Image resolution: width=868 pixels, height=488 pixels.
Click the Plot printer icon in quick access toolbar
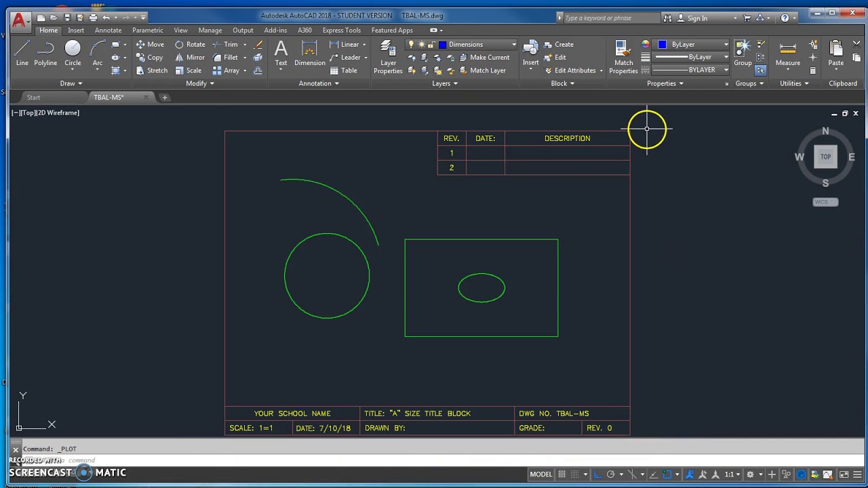(93, 18)
